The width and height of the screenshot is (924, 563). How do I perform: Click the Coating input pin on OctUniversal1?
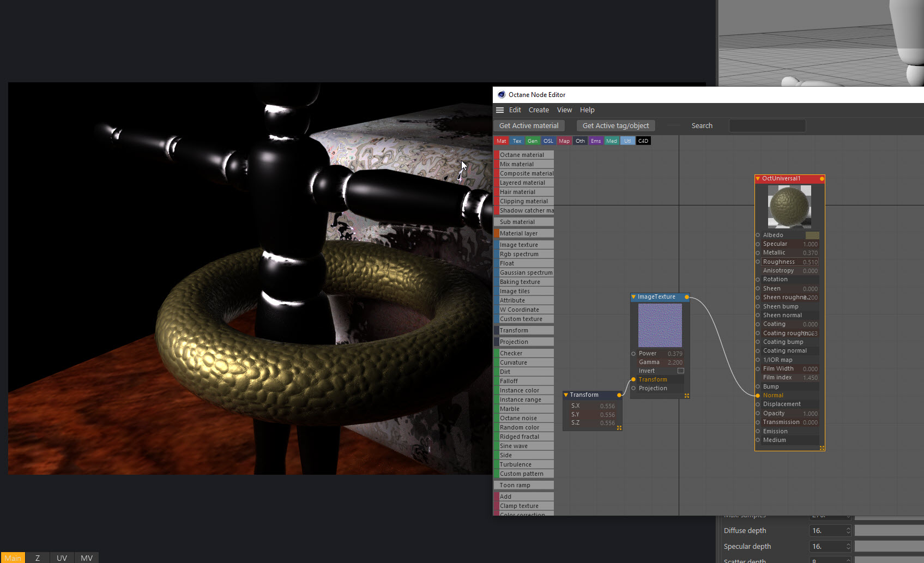[x=758, y=324]
